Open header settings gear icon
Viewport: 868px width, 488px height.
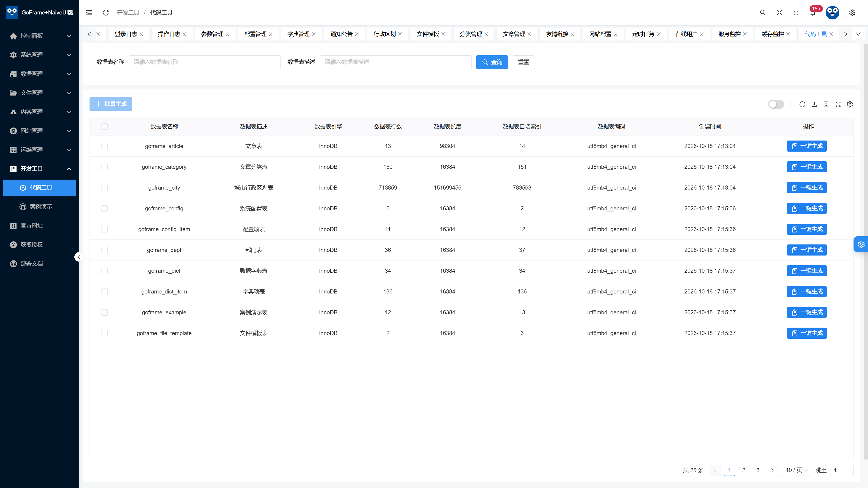(x=852, y=12)
